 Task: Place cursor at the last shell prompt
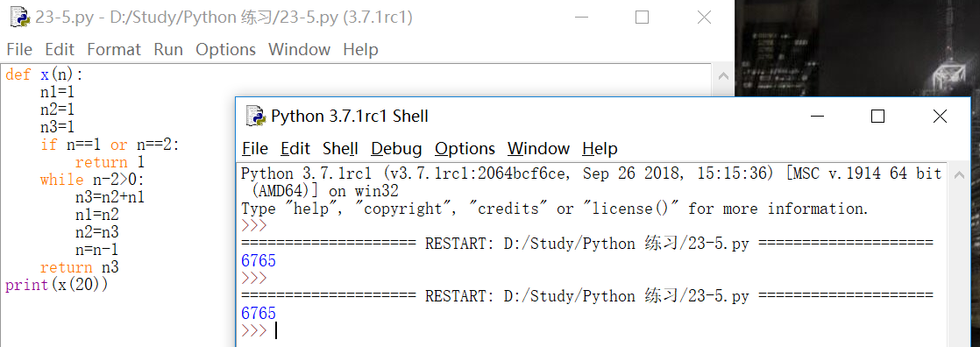coord(275,330)
